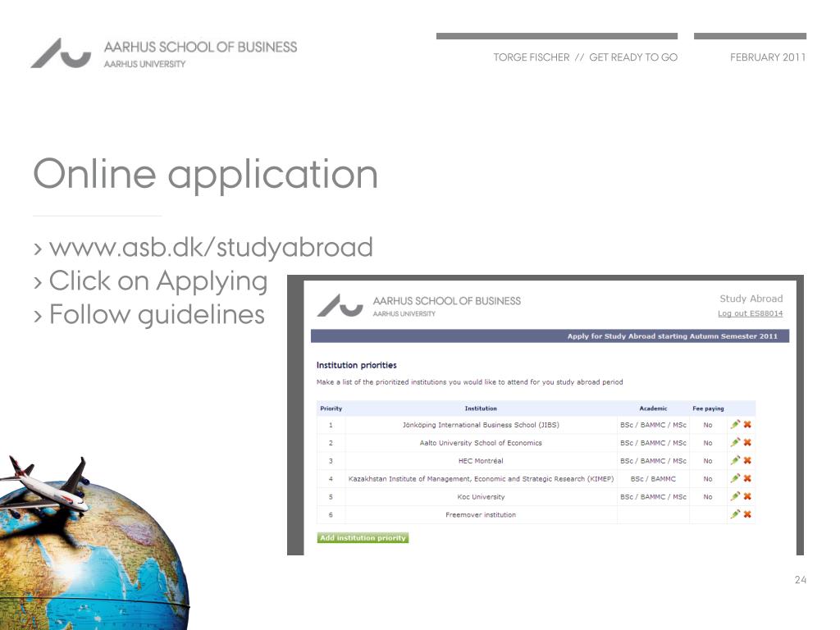Click the Jönköping International Business School (JIBS) cell
Screen dimensions: 840x630
click(481, 425)
